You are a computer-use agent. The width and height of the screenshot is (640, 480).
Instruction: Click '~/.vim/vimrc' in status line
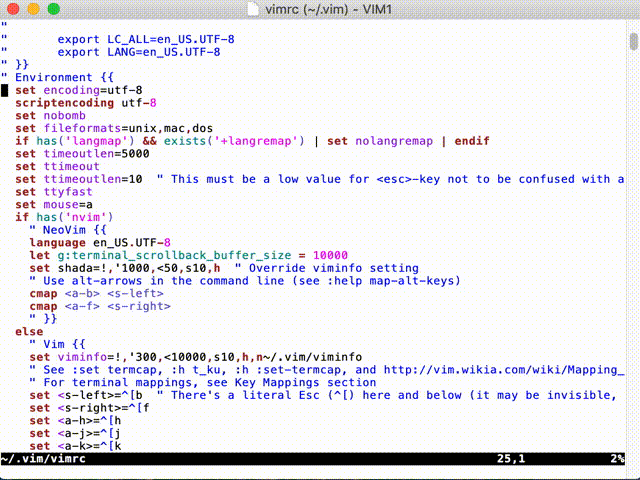pos(43,459)
